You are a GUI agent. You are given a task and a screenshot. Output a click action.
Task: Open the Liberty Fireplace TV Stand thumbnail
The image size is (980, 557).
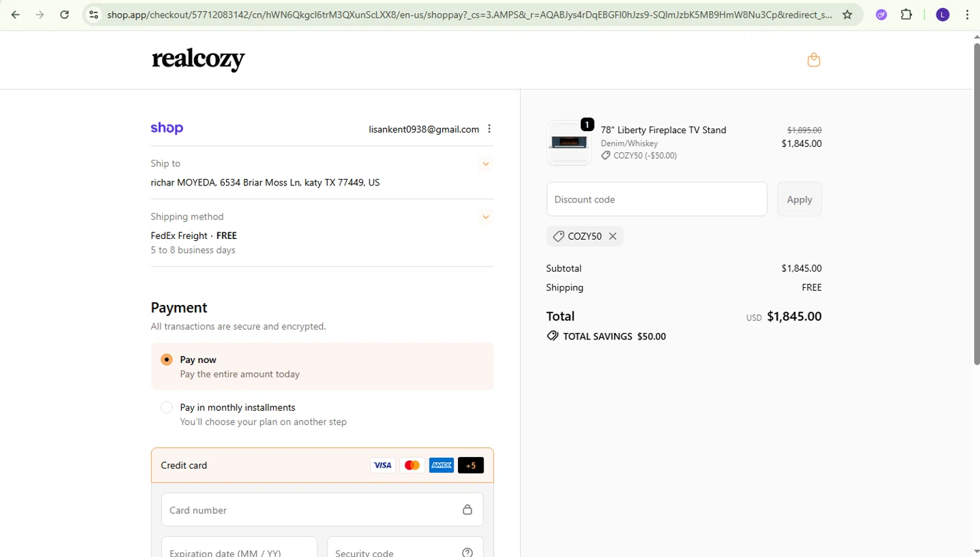(x=568, y=142)
